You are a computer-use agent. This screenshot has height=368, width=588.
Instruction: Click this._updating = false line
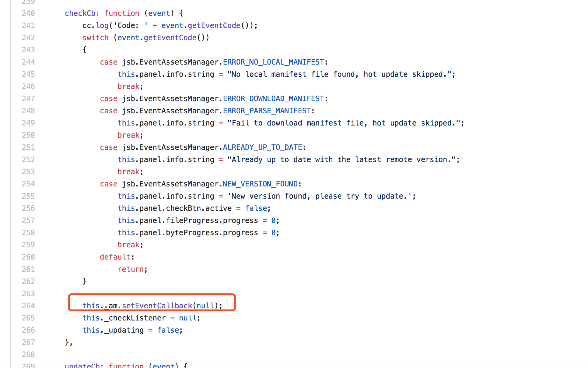(132, 330)
